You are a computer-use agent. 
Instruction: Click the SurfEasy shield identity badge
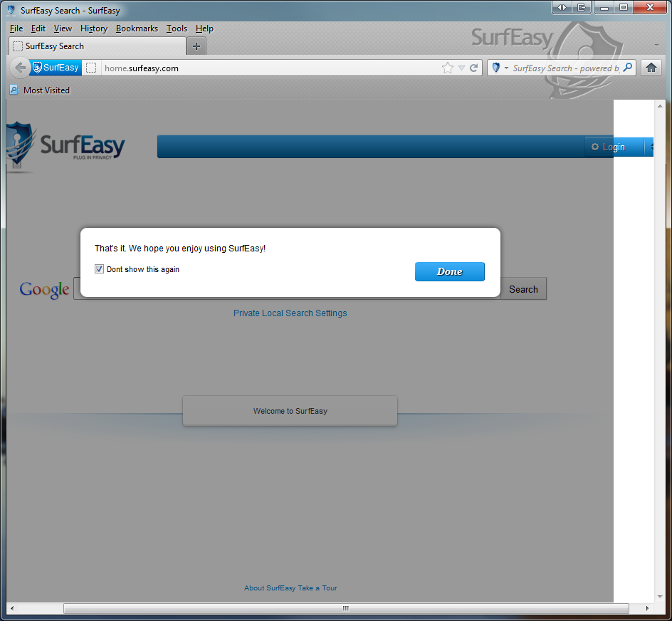point(56,68)
